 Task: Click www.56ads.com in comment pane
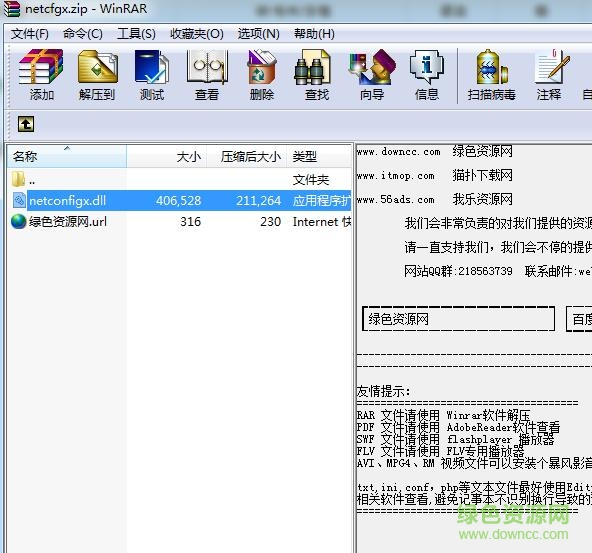(x=395, y=199)
